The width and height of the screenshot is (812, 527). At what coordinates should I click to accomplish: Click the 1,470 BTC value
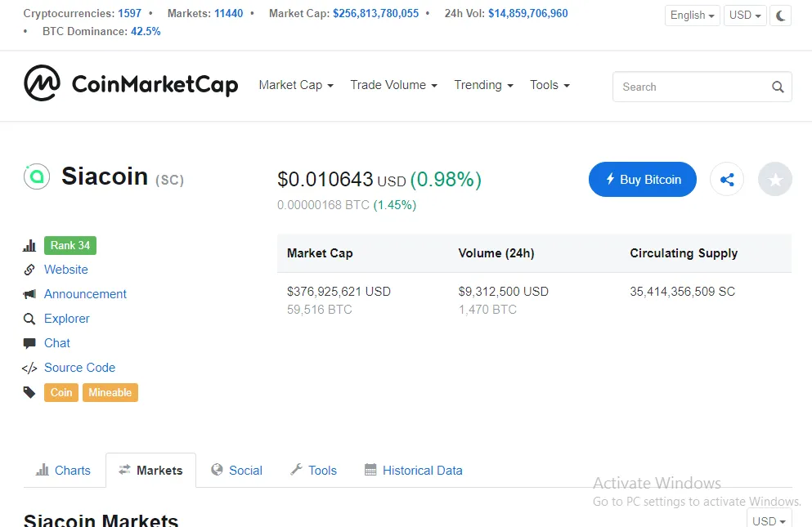488,310
